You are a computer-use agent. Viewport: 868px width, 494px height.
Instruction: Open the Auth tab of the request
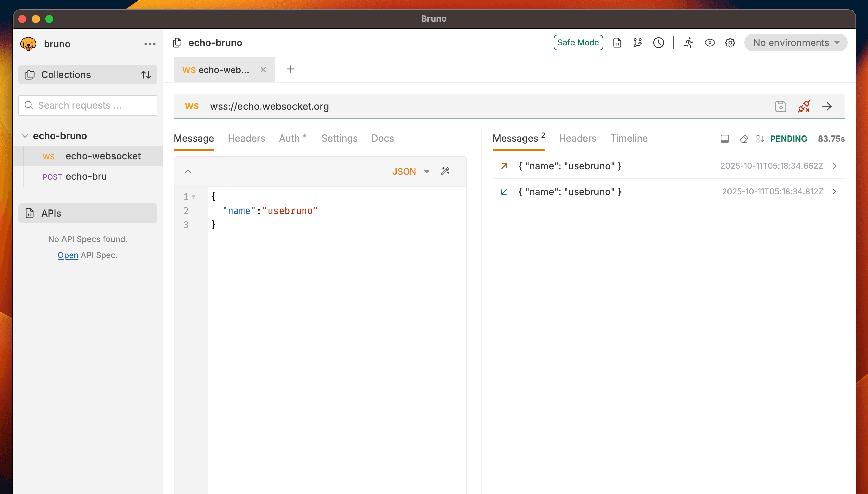coord(289,138)
